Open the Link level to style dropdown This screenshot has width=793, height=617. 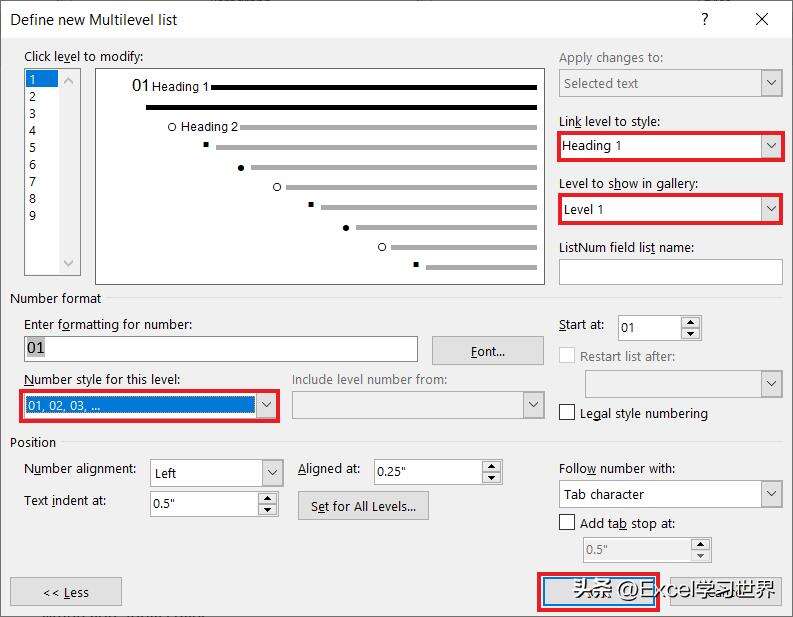tap(771, 146)
